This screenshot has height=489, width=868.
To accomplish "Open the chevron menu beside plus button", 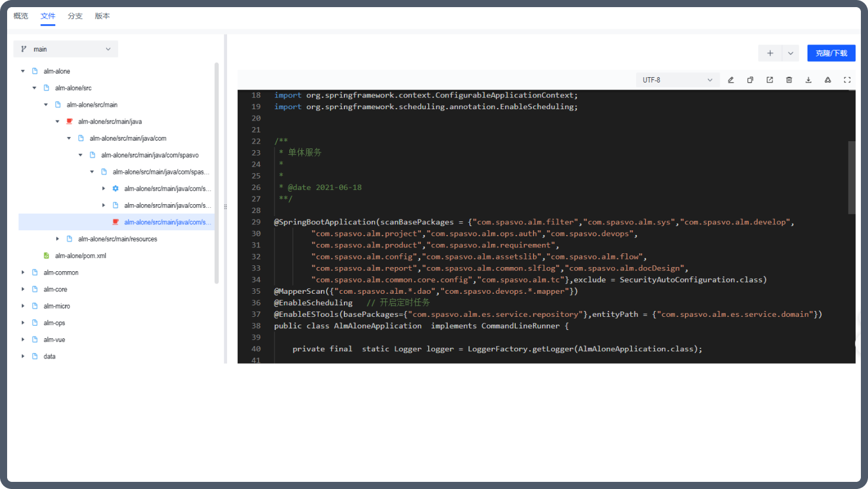I will click(791, 53).
